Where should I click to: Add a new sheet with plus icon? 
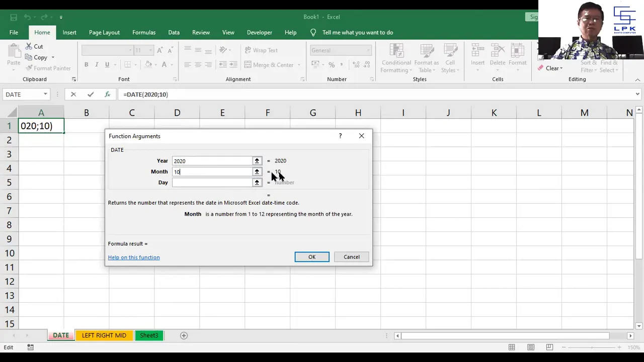pos(184,335)
